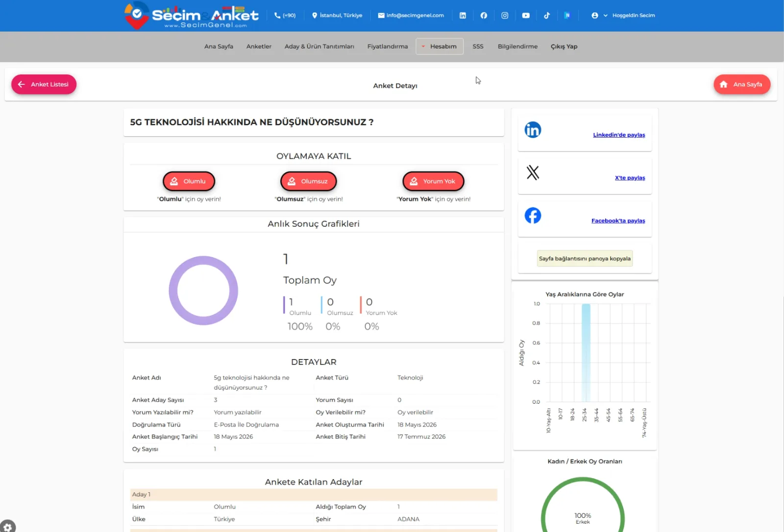Click the 100% Olumlu percentage value

[x=300, y=326]
